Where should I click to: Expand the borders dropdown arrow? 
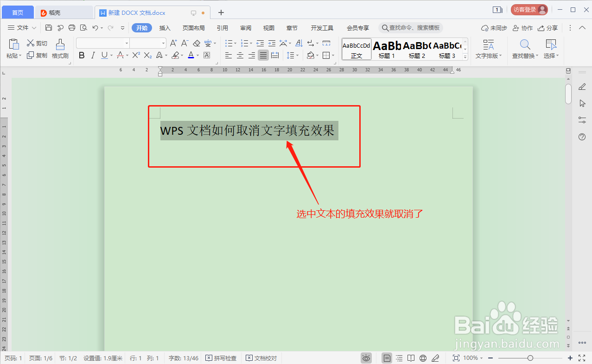point(333,56)
